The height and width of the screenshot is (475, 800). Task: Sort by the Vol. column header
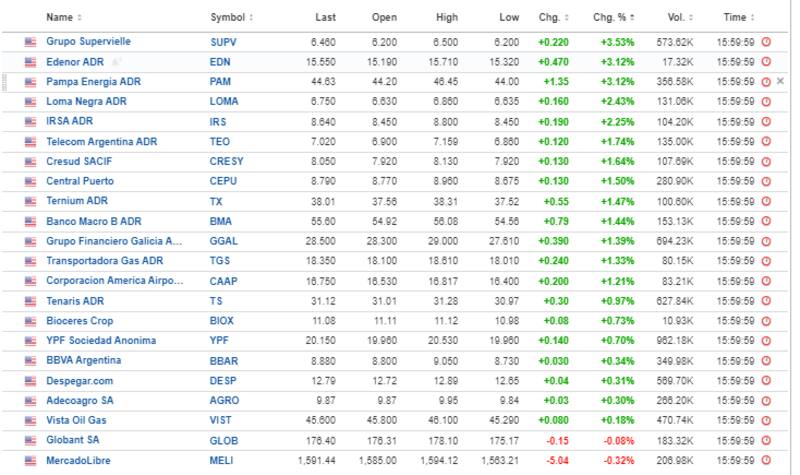point(675,17)
